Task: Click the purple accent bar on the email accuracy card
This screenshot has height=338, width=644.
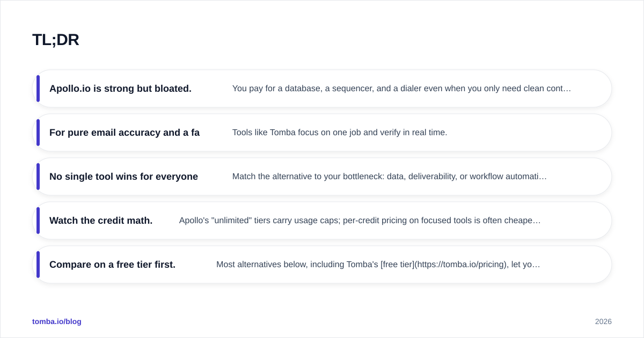Action: coord(38,133)
